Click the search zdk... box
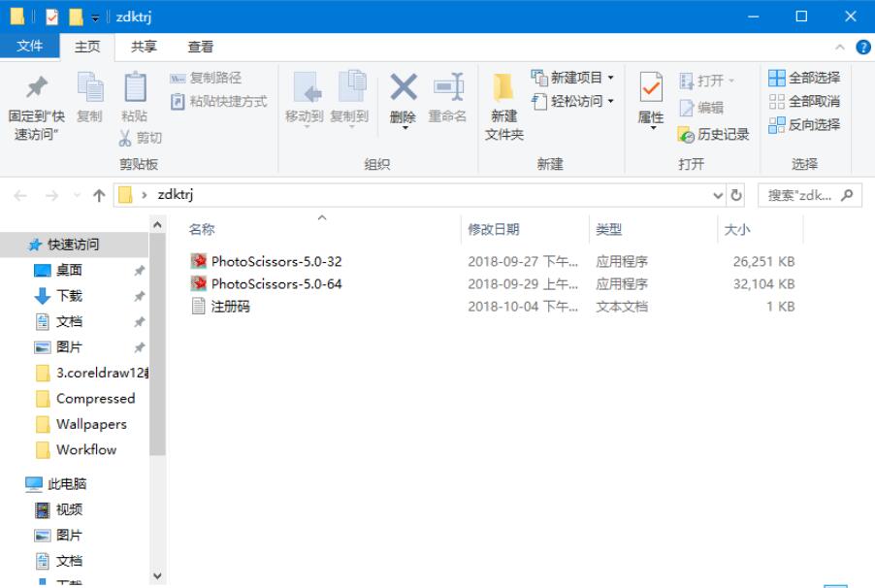The width and height of the screenshot is (875, 588). [810, 195]
